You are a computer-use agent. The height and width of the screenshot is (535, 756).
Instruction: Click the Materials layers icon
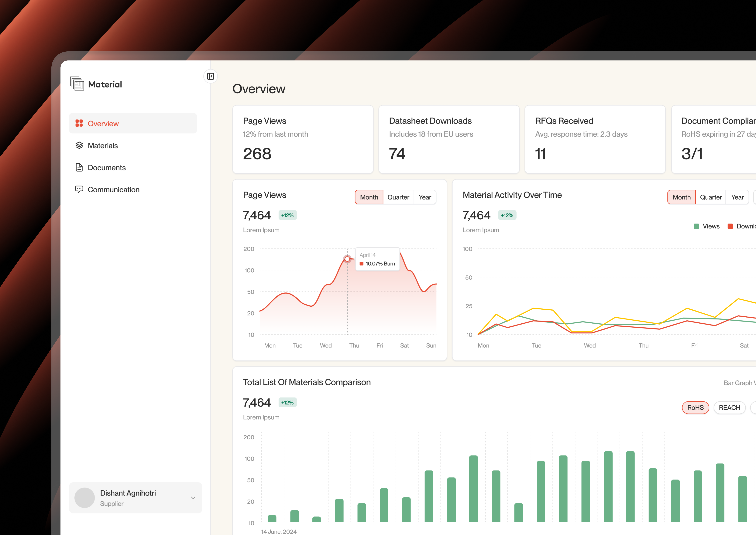tap(79, 145)
